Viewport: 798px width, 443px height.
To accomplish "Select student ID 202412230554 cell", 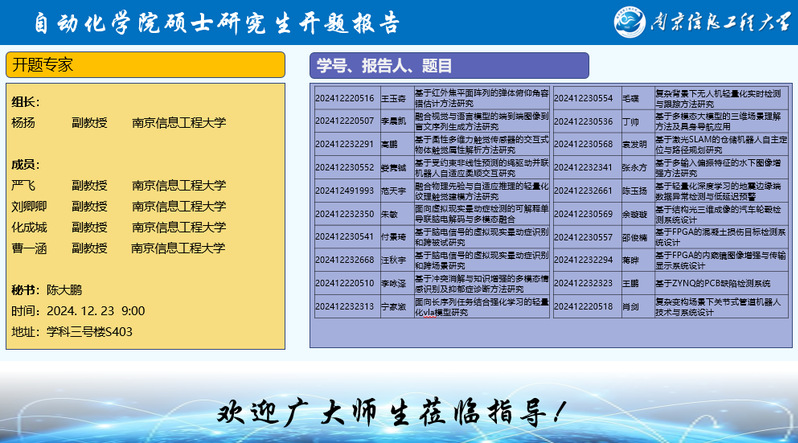I will pyautogui.click(x=583, y=98).
